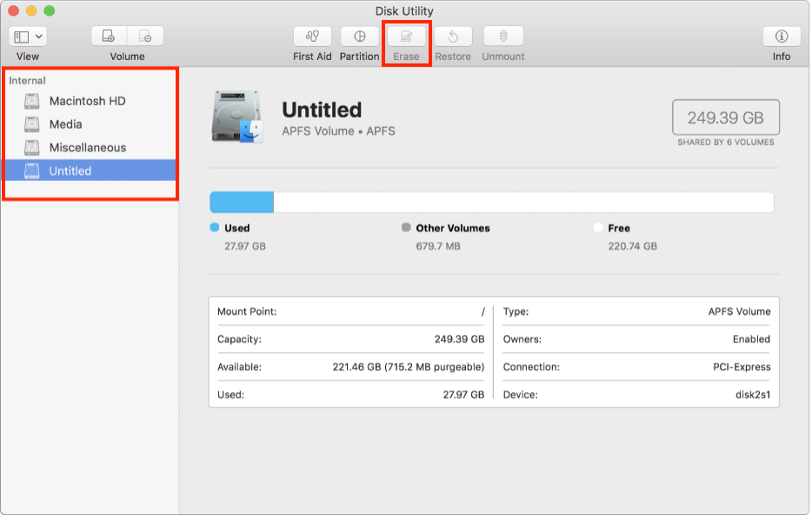Run First Aid on the selected volume
The width and height of the screenshot is (812, 515).
[x=312, y=39]
